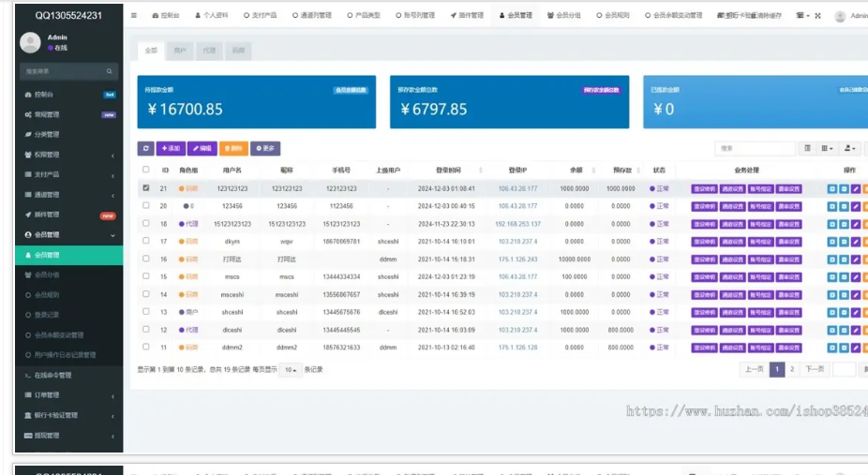Go to page 2 in the pagination
This screenshot has height=475, width=868.
pyautogui.click(x=792, y=369)
